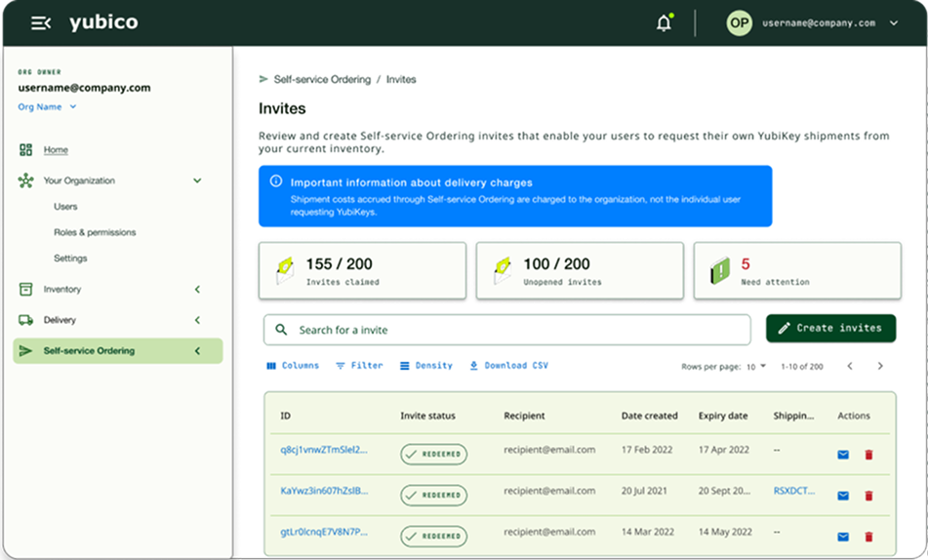The height and width of the screenshot is (560, 928).
Task: Delete the invite q8cj1vnwZTmSlel2 with trash icon
Action: (x=868, y=455)
